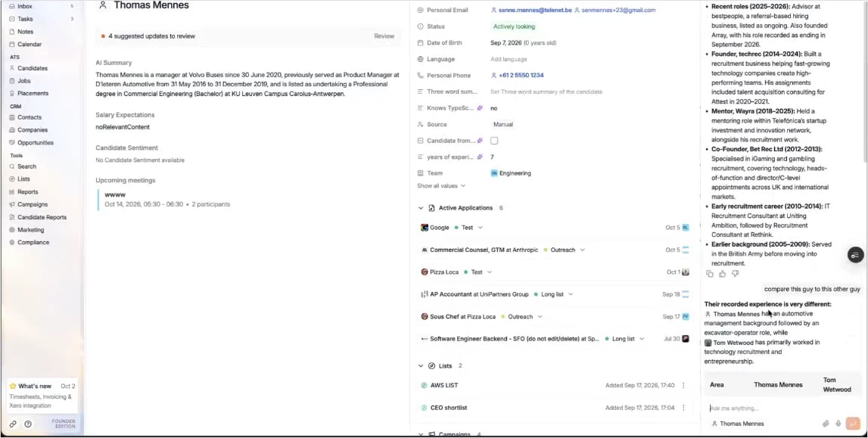
Task: Select Candidates under ATS
Action: pos(32,68)
